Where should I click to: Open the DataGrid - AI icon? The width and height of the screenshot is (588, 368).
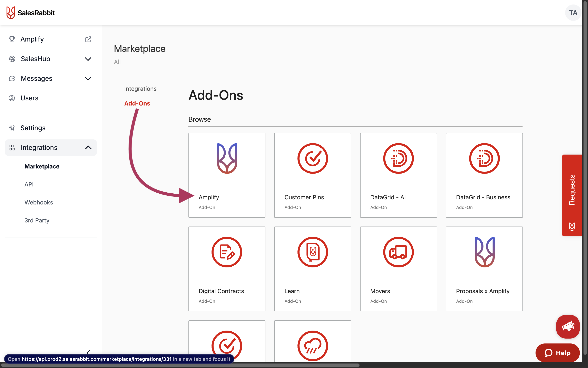[399, 158]
